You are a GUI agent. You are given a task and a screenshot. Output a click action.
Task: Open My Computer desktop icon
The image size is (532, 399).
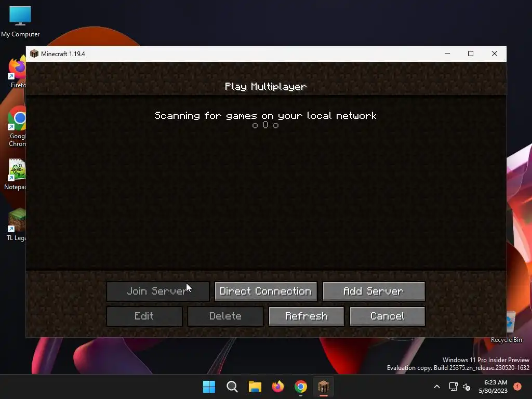(20, 21)
